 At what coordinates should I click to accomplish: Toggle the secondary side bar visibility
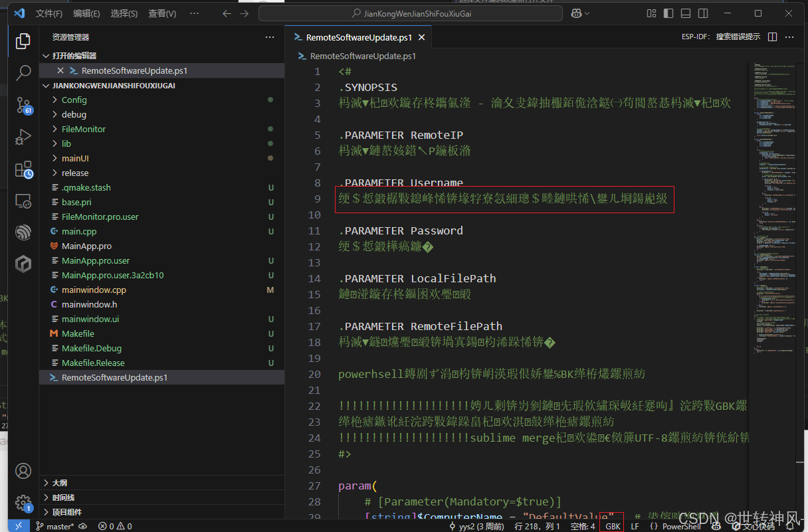(x=702, y=13)
